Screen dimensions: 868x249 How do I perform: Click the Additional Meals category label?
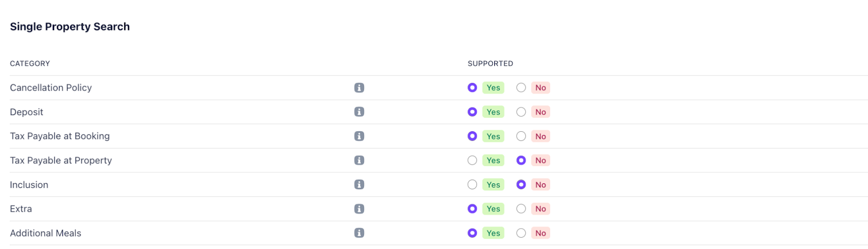(46, 233)
